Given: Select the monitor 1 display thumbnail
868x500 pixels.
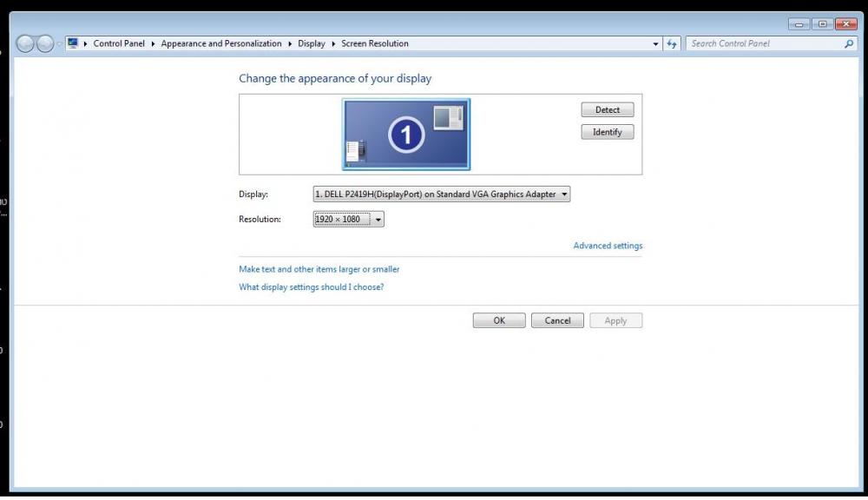Looking at the screenshot, I should (x=405, y=134).
